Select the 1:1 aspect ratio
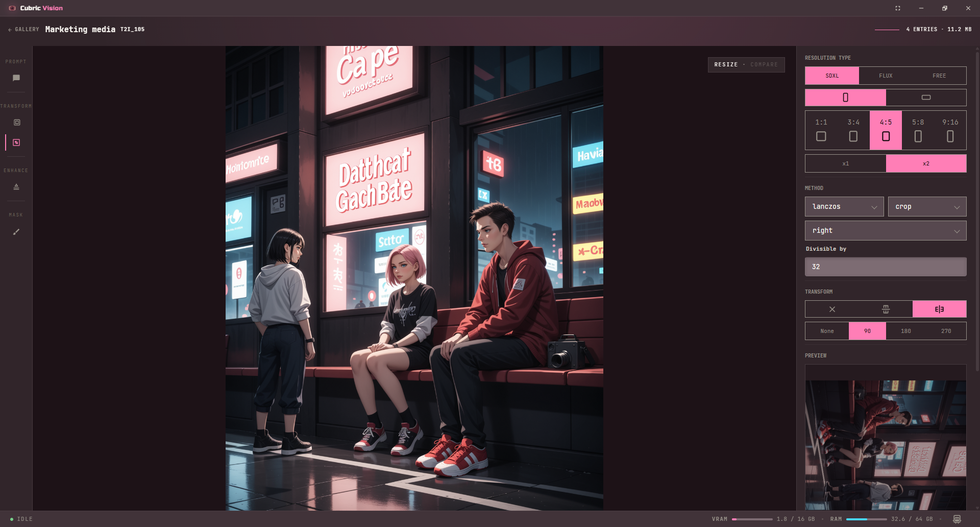Image resolution: width=980 pixels, height=527 pixels. pyautogui.click(x=821, y=130)
